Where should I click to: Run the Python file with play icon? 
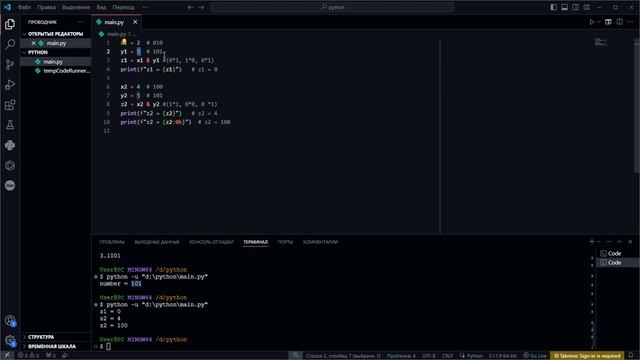592,22
